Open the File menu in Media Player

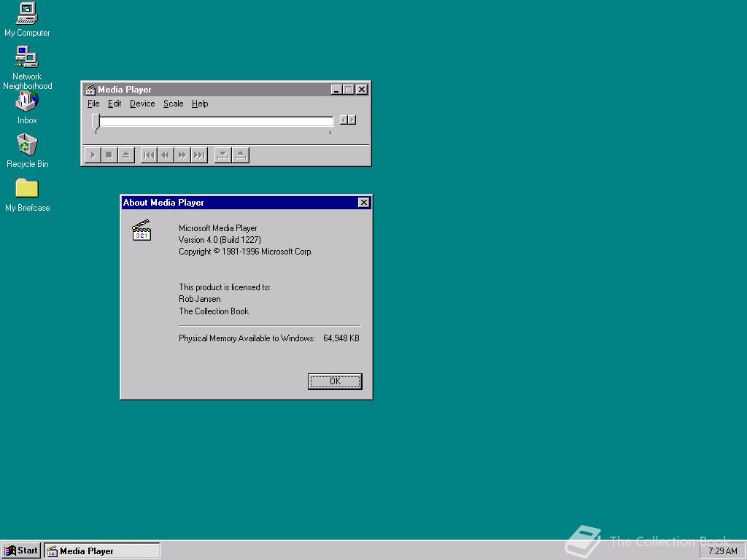(93, 104)
